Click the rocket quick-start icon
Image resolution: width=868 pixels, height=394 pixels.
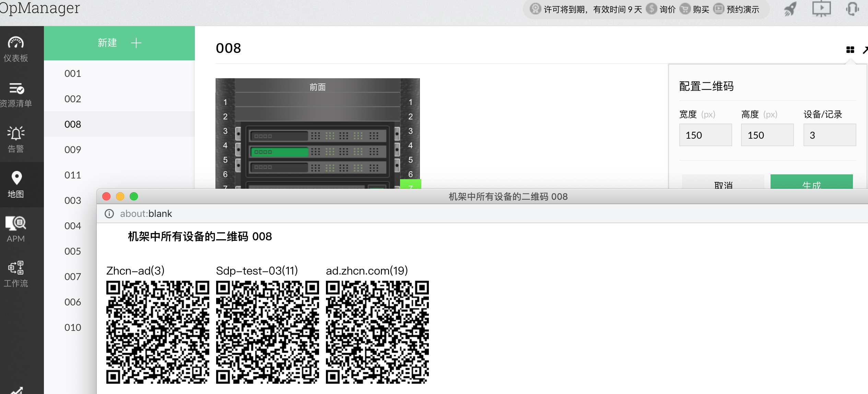coord(790,9)
